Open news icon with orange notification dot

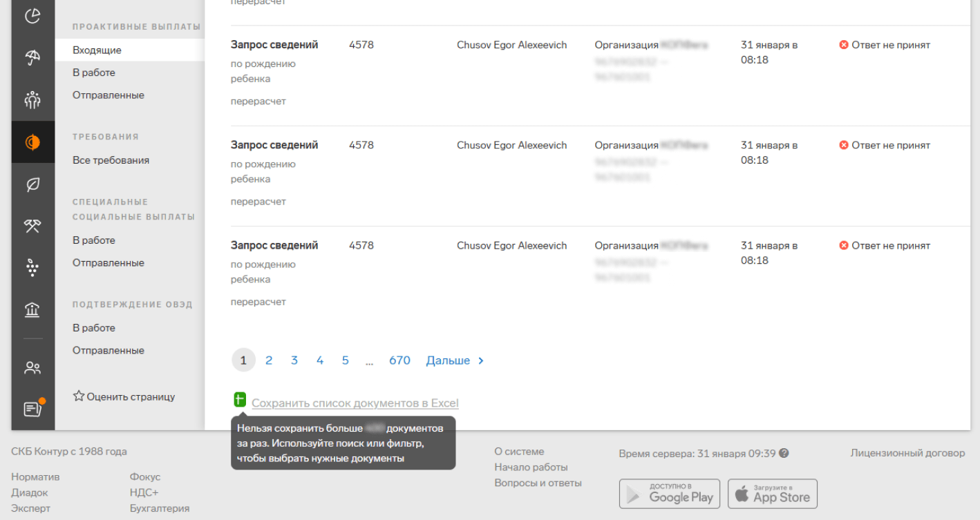pyautogui.click(x=32, y=409)
